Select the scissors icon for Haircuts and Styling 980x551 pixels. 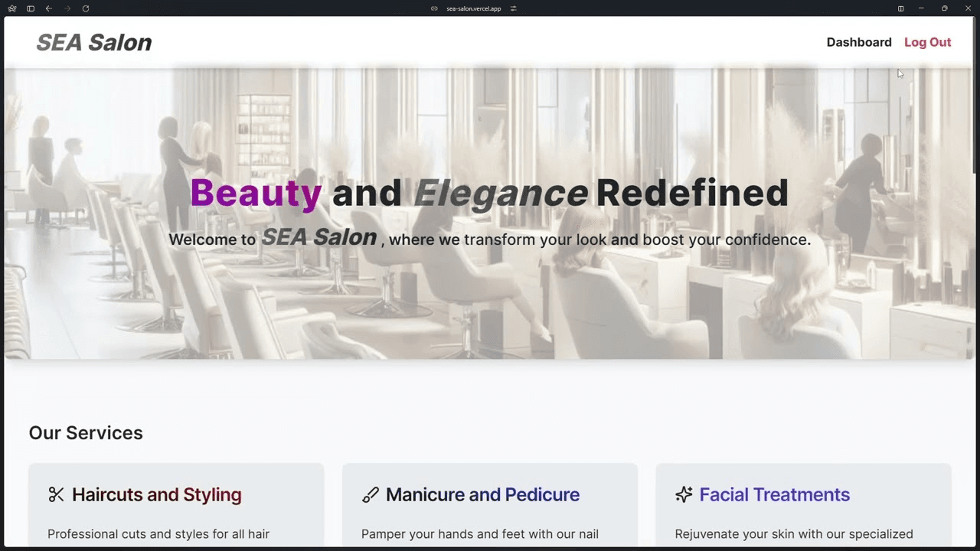(x=56, y=494)
